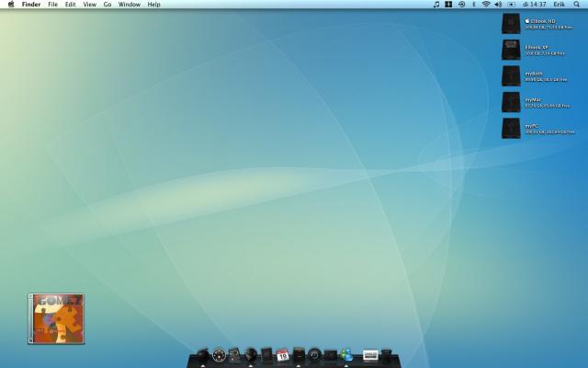Click the Gomez album artwork widget
Image resolution: width=588 pixels, height=368 pixels.
point(56,319)
